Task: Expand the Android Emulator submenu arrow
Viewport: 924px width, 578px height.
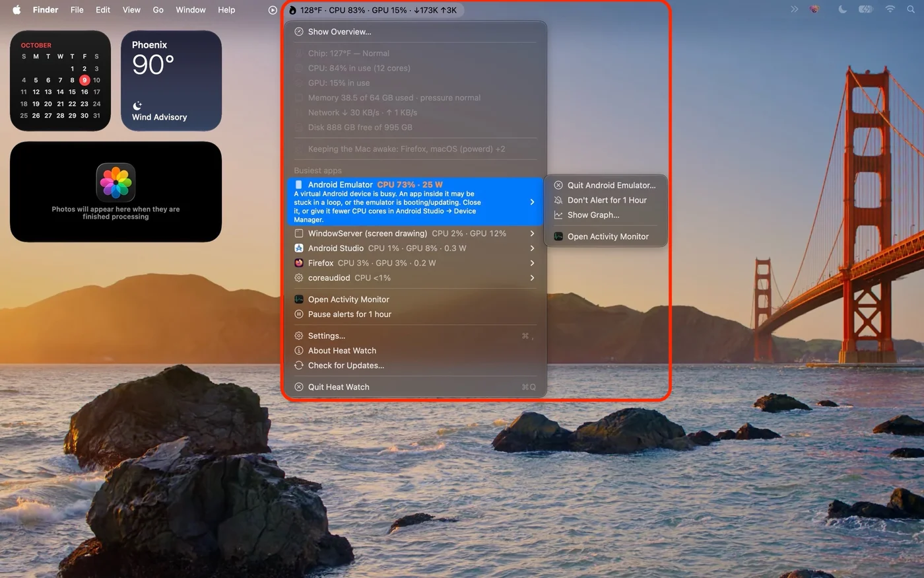Action: [532, 202]
